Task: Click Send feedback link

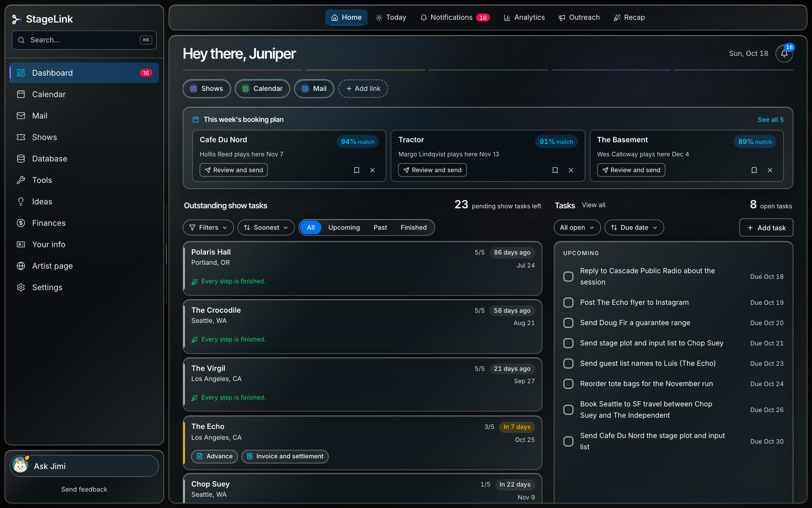Action: 84,490
